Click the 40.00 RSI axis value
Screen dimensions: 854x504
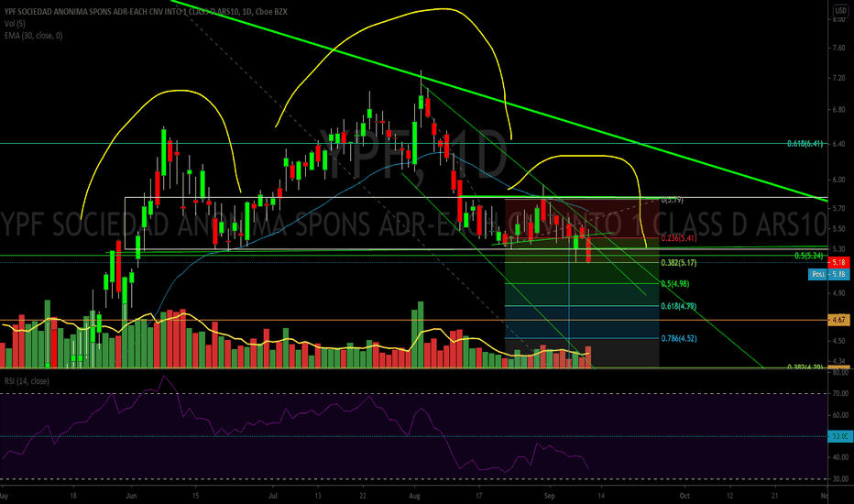pos(840,457)
